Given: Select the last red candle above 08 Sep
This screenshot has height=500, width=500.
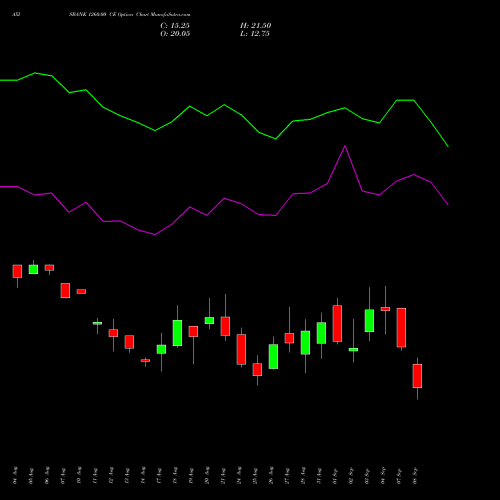Looking at the screenshot, I should click(417, 376).
